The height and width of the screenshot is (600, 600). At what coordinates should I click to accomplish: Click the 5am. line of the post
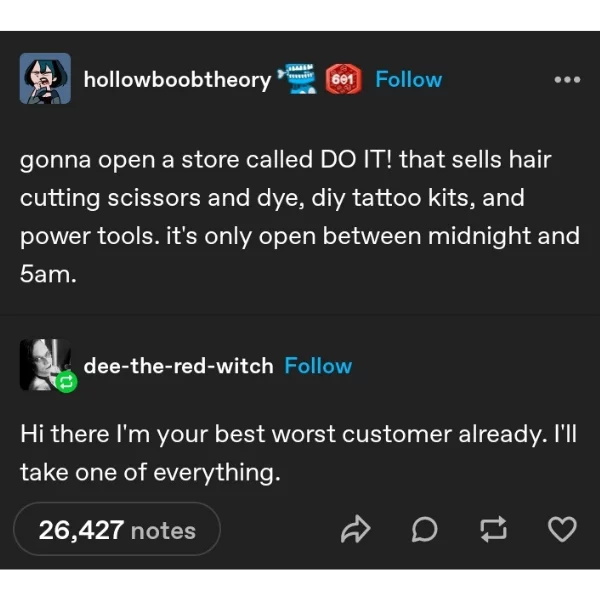(x=48, y=274)
